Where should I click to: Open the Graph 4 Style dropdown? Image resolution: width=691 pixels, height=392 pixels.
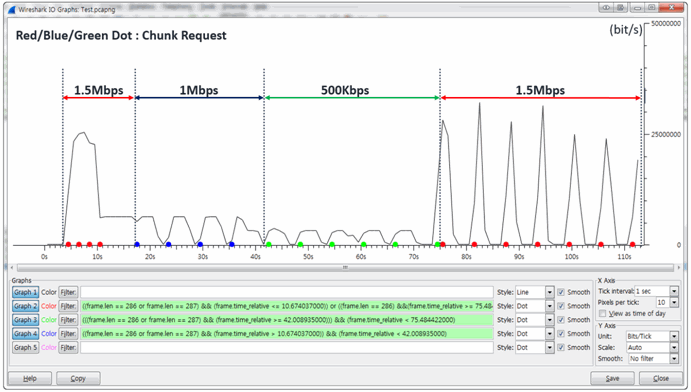[535, 333]
